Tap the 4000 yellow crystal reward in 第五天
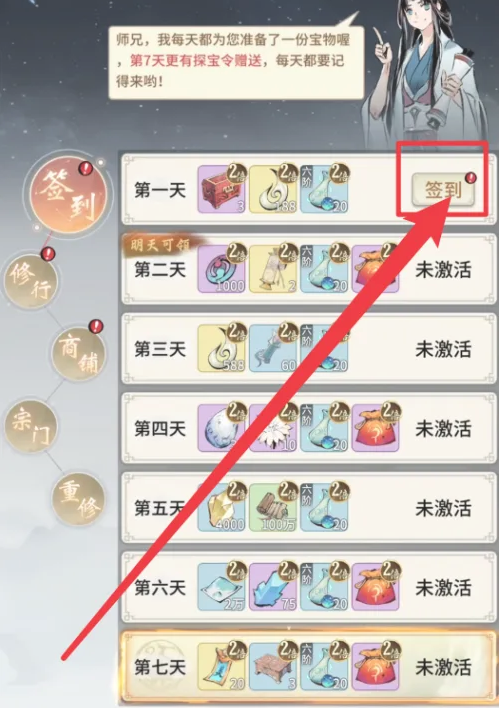 [221, 507]
